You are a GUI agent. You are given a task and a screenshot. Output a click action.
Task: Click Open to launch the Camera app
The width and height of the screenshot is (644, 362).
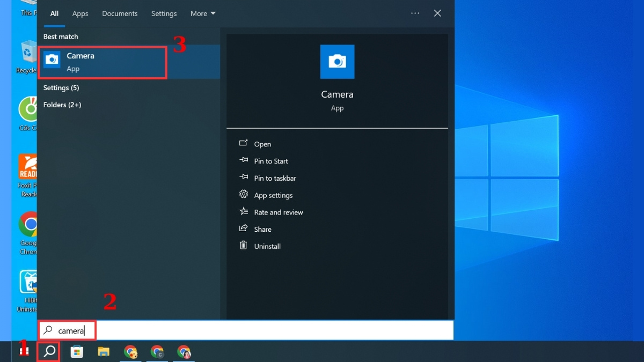[262, 144]
